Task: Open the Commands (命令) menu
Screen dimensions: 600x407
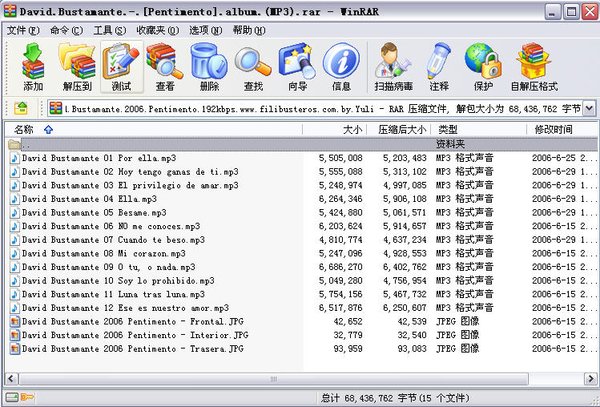Action: tap(66, 30)
